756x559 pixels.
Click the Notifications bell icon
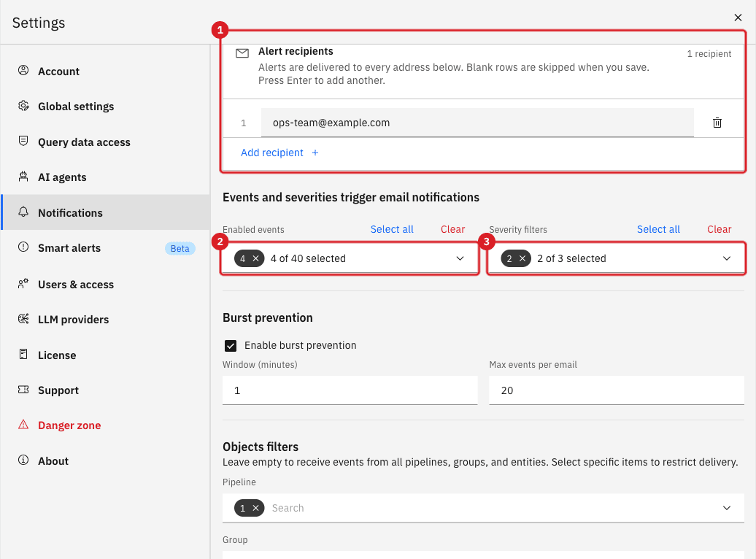pos(23,212)
